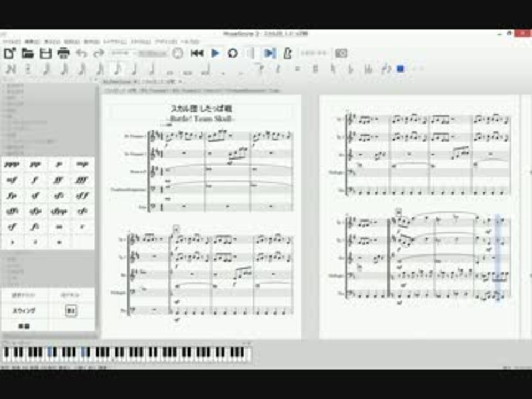Viewport: 532px width, 399px height.
Task: Pick mf dynamic from palette
Action: [x=12, y=180]
